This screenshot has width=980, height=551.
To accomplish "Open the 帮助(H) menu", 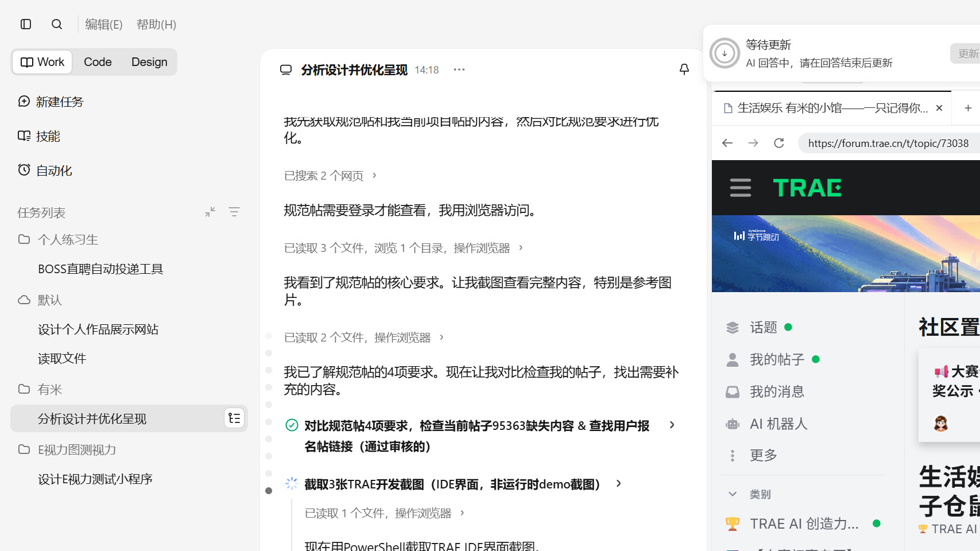I will [156, 24].
